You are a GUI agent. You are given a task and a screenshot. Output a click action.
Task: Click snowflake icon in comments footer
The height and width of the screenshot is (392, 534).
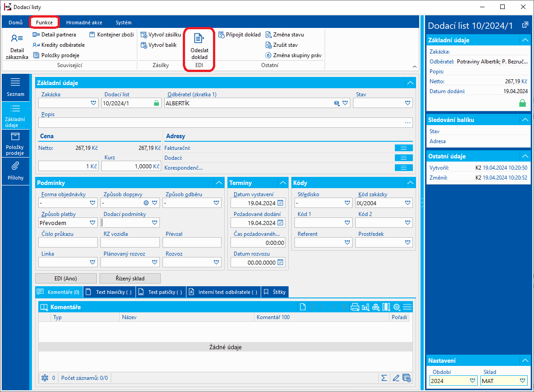point(45,378)
